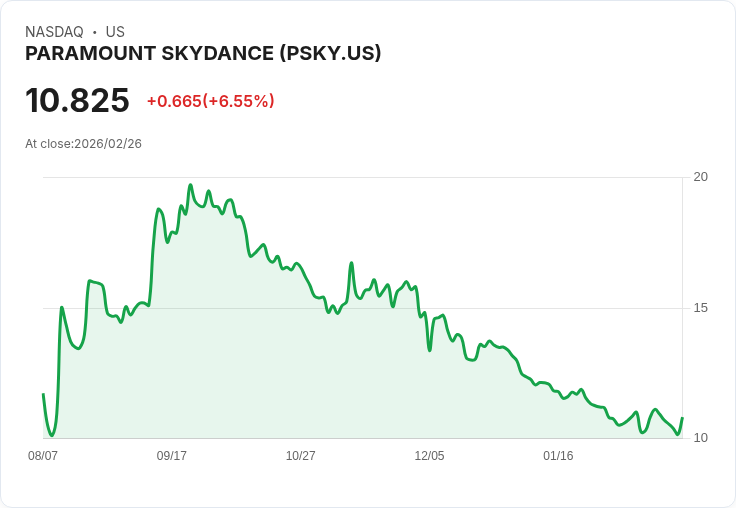Viewport: 736px width, 508px height.
Task: Click the chart line's highest peak near 20
Action: click(x=191, y=185)
